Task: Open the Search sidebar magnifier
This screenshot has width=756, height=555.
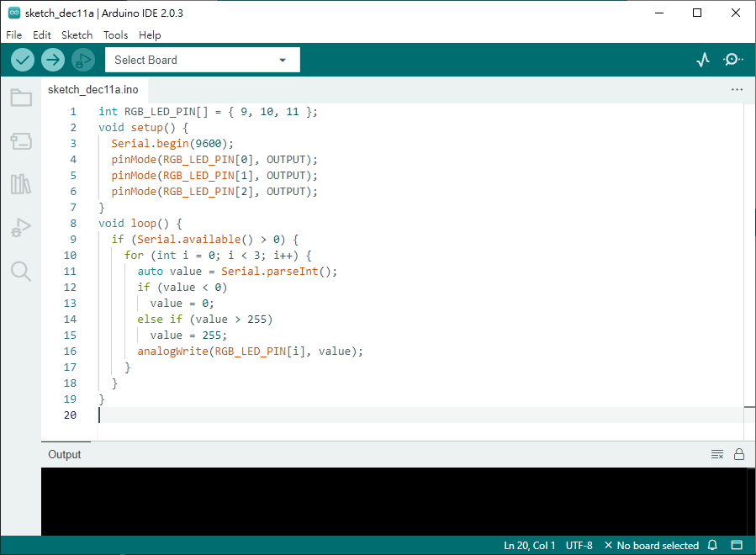Action: click(21, 271)
